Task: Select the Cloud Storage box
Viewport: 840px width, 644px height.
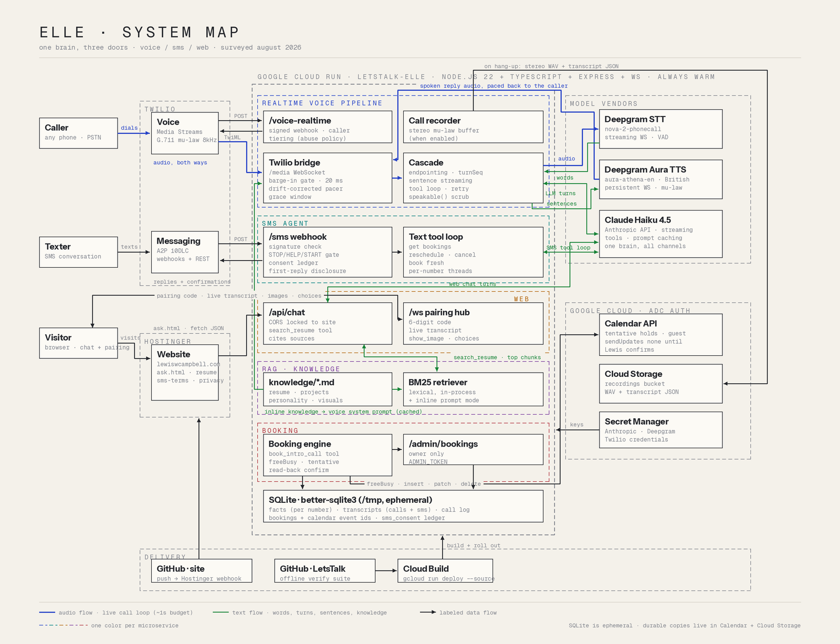Action: point(661,384)
